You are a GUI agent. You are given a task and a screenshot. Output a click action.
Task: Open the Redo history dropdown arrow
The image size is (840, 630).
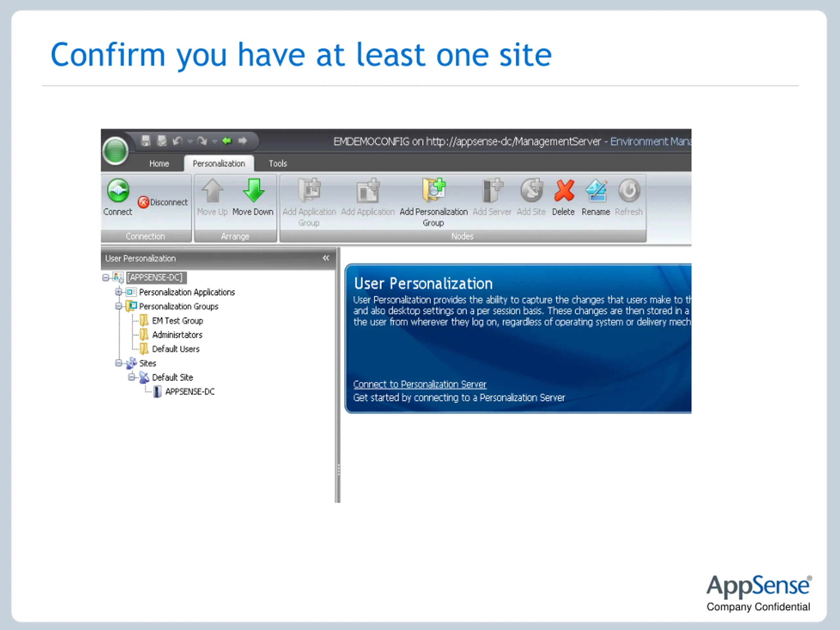215,142
